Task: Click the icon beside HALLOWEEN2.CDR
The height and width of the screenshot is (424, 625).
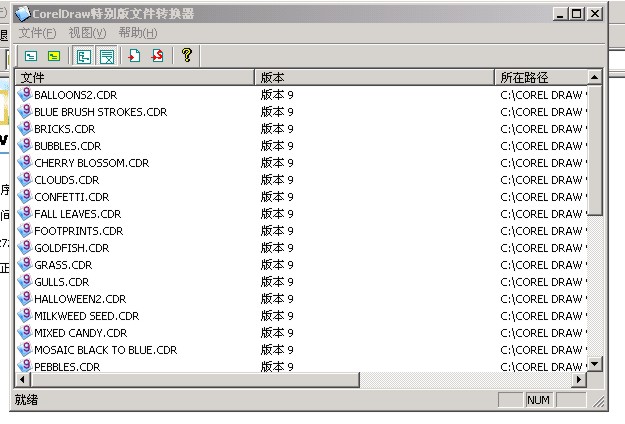Action: (25, 298)
